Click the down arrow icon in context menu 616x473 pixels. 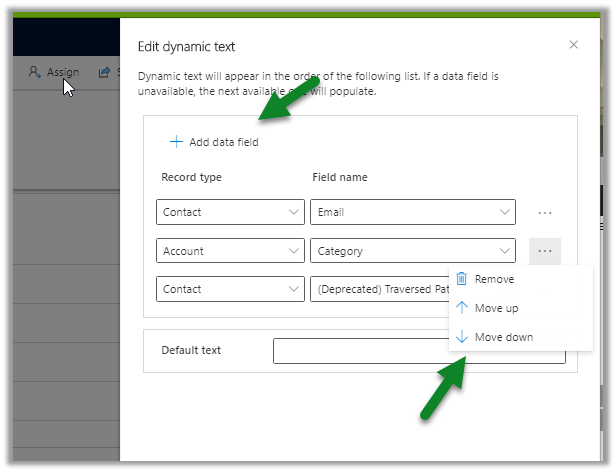(462, 337)
